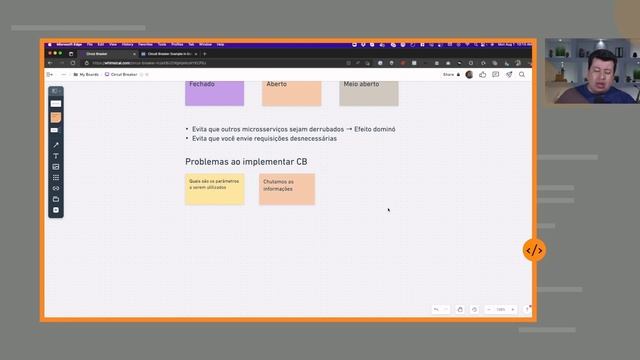Open the version history clock icon
Viewport: 640px width, 360px height.
(474, 309)
